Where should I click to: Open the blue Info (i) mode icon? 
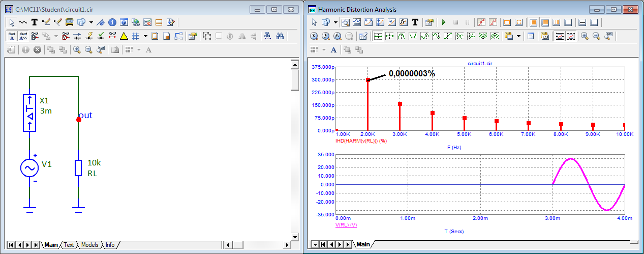(112, 22)
